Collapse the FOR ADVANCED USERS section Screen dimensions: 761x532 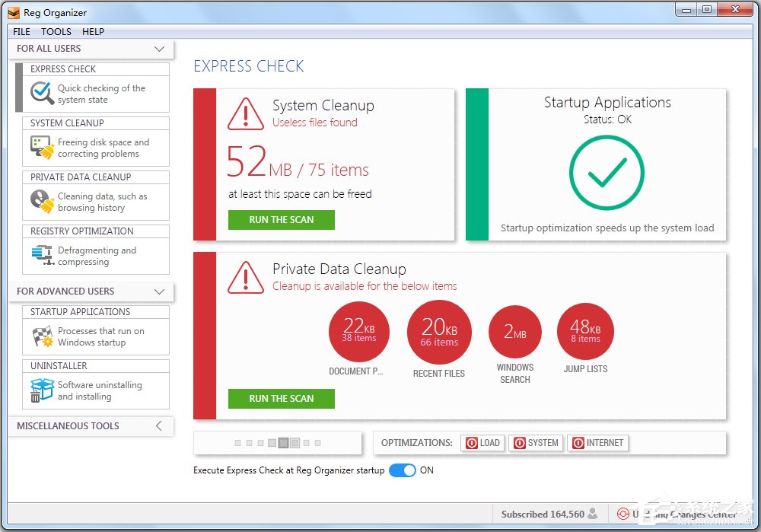click(x=91, y=291)
